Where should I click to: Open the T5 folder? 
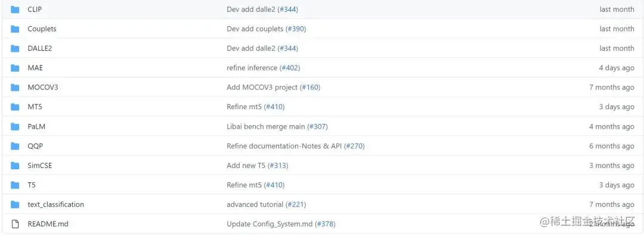[32, 185]
